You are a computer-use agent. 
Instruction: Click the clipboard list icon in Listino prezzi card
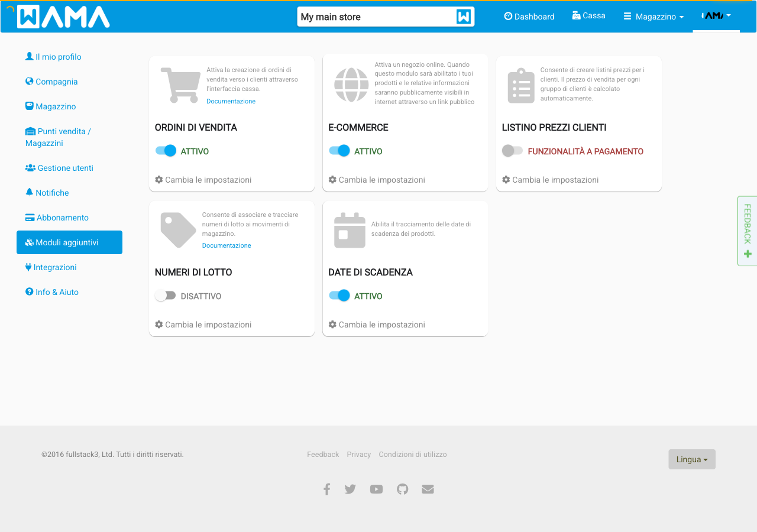tap(521, 85)
